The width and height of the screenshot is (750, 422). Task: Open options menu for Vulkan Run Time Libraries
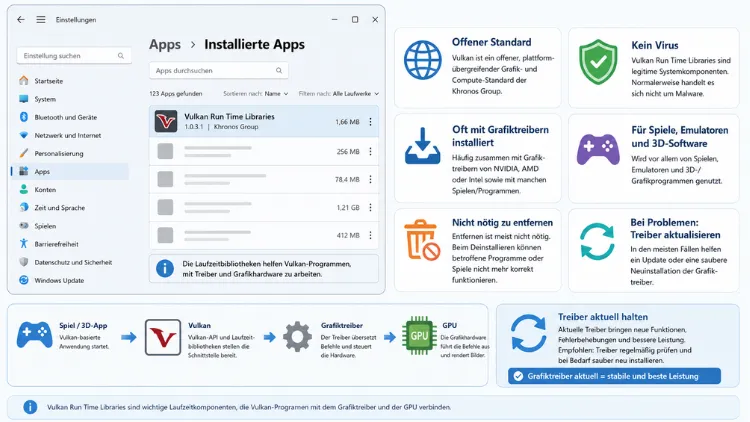(x=370, y=122)
